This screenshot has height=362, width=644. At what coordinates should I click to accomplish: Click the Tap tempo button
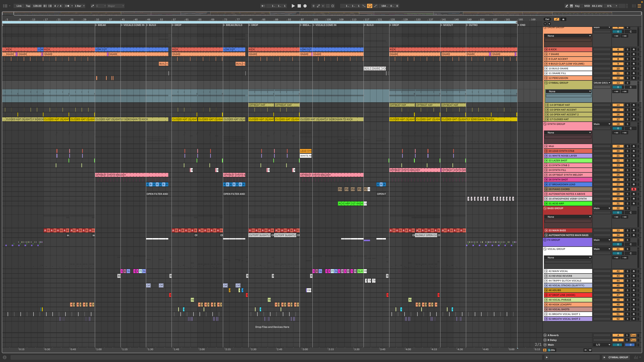coord(28,6)
